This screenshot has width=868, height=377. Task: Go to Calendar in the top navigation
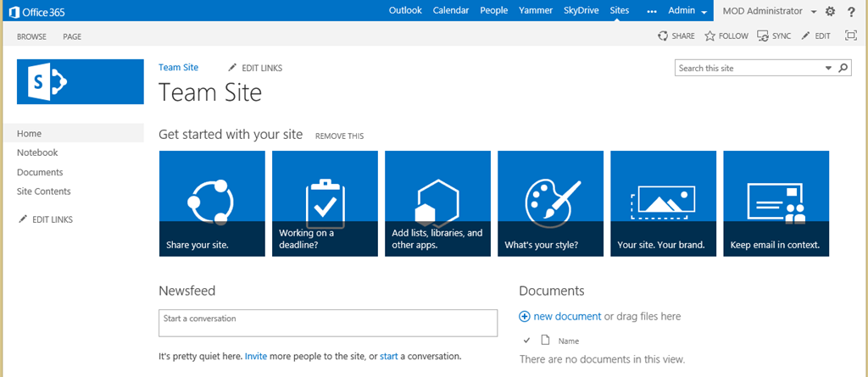point(451,10)
